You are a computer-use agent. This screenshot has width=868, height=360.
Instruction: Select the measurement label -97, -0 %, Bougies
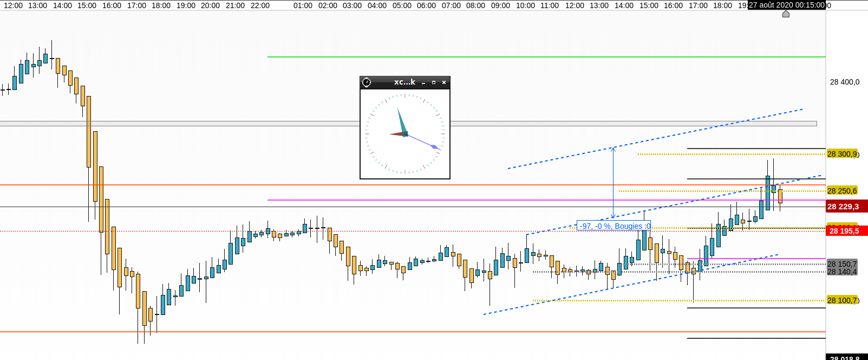[614, 226]
